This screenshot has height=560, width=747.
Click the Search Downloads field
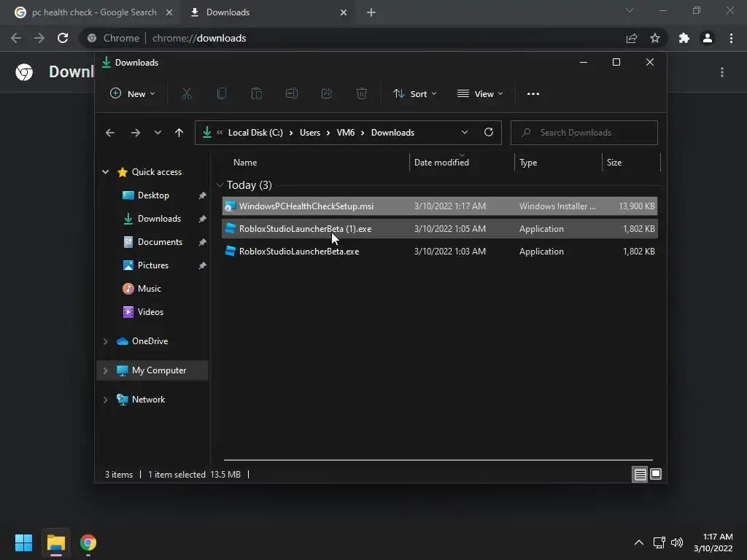click(x=584, y=133)
